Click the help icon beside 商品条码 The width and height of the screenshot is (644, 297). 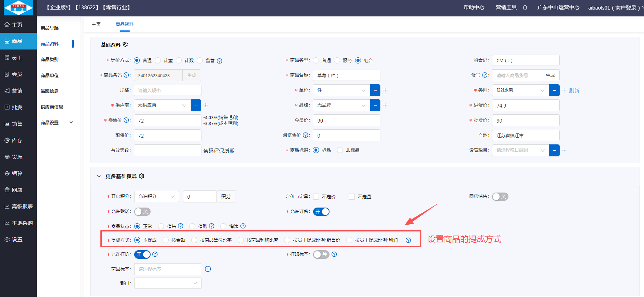[126, 75]
